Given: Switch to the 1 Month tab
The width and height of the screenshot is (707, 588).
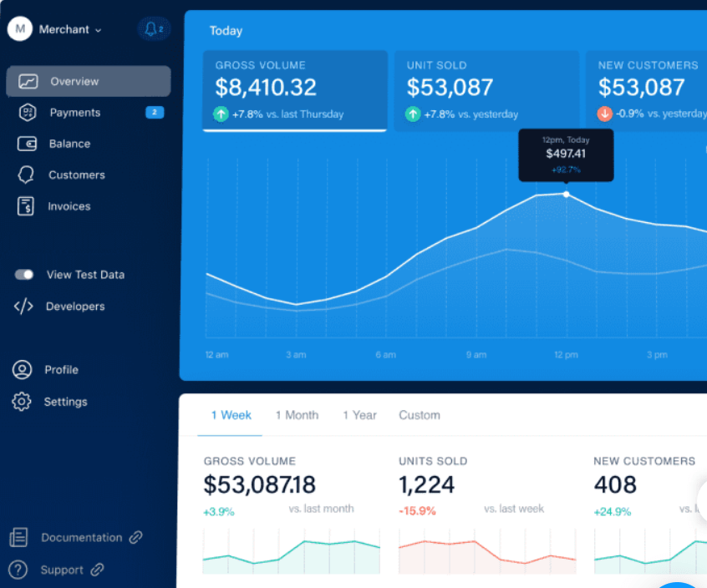Looking at the screenshot, I should point(297,415).
